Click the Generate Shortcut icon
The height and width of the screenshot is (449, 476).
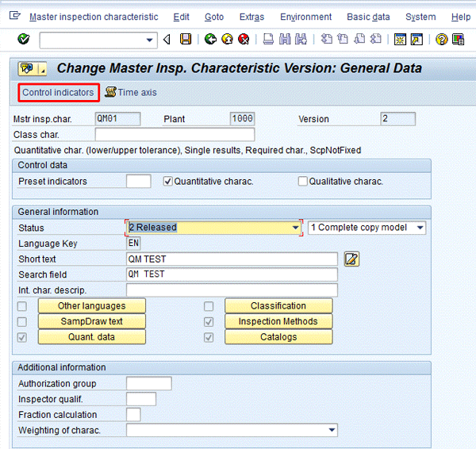coord(416,40)
